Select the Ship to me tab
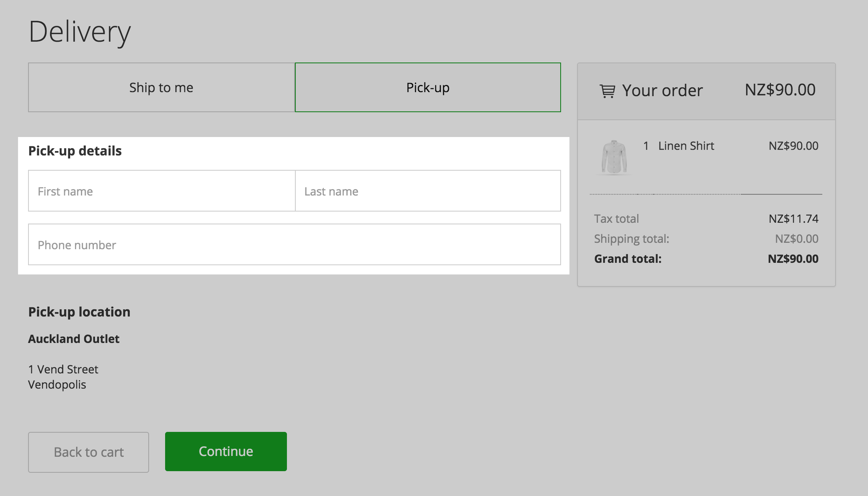 click(161, 87)
